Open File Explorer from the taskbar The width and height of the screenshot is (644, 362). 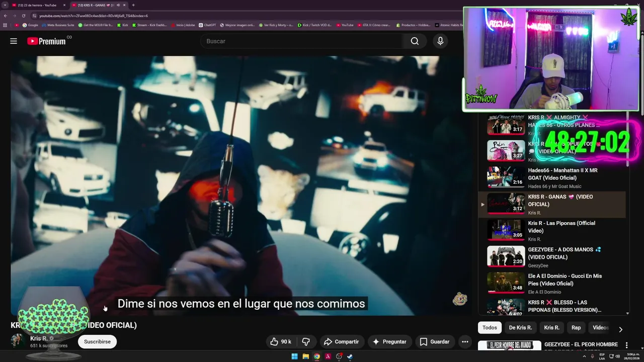tap(305, 356)
